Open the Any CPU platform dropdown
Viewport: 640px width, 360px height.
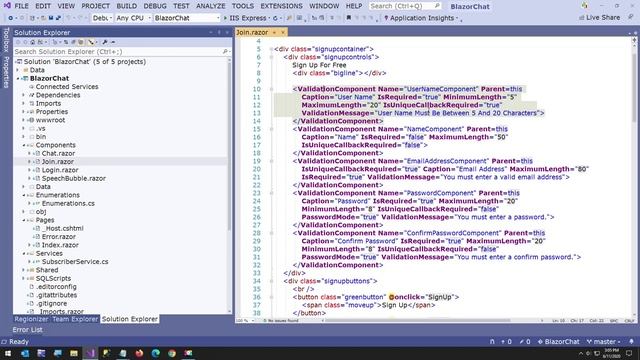[133, 18]
